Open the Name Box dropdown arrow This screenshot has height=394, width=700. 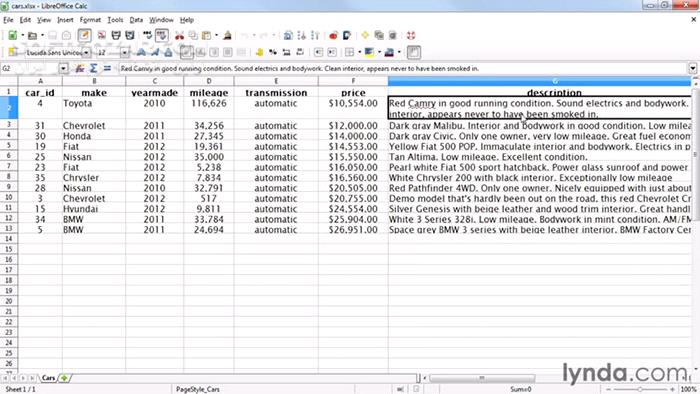[x=63, y=69]
